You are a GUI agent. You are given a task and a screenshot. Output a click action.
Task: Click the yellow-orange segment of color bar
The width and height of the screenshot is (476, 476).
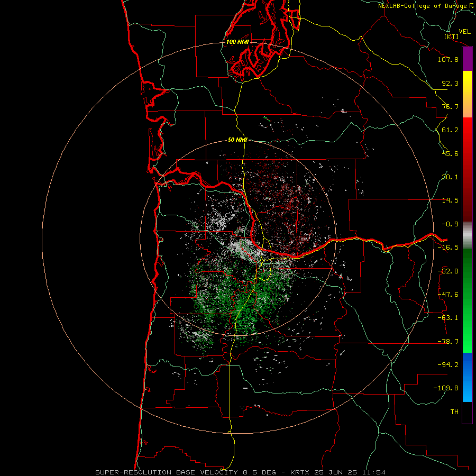tap(467, 94)
